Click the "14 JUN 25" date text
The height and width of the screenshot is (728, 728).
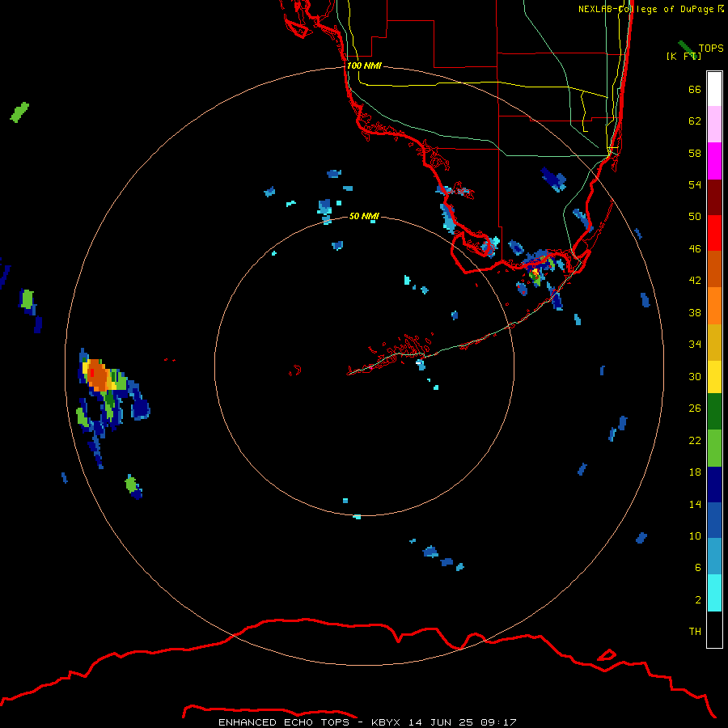(x=441, y=722)
